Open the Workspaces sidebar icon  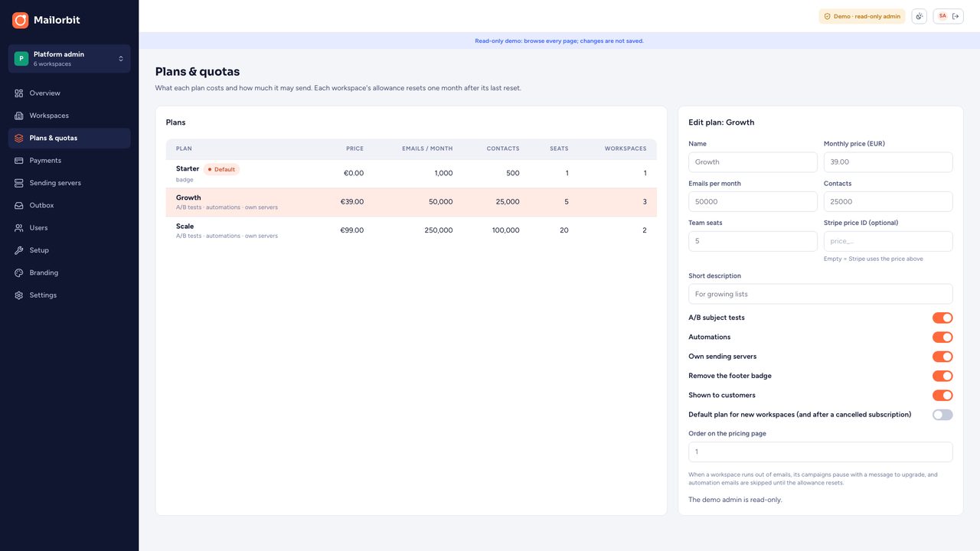pyautogui.click(x=19, y=116)
